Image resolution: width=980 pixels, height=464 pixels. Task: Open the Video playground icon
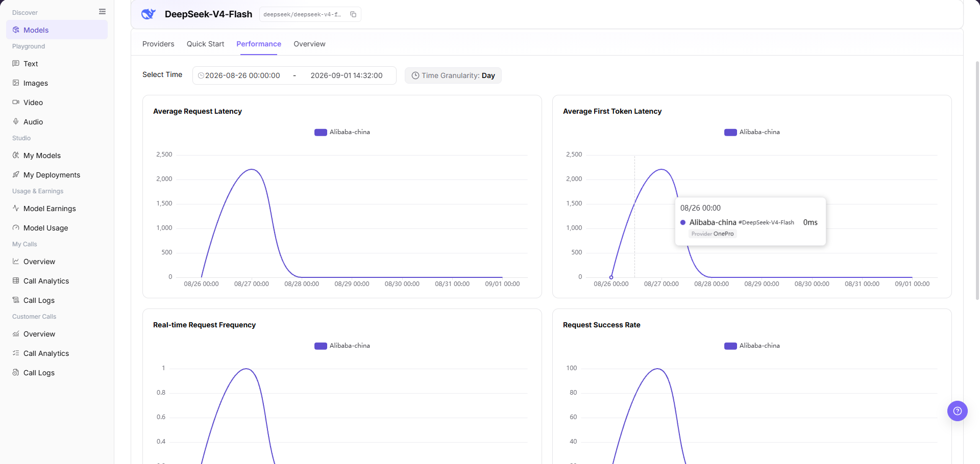16,102
